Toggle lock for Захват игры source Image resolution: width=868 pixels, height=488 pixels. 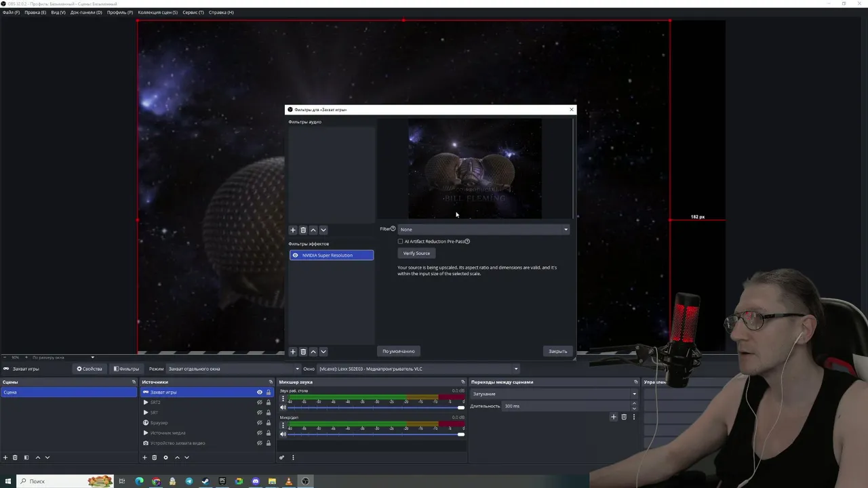[269, 392]
